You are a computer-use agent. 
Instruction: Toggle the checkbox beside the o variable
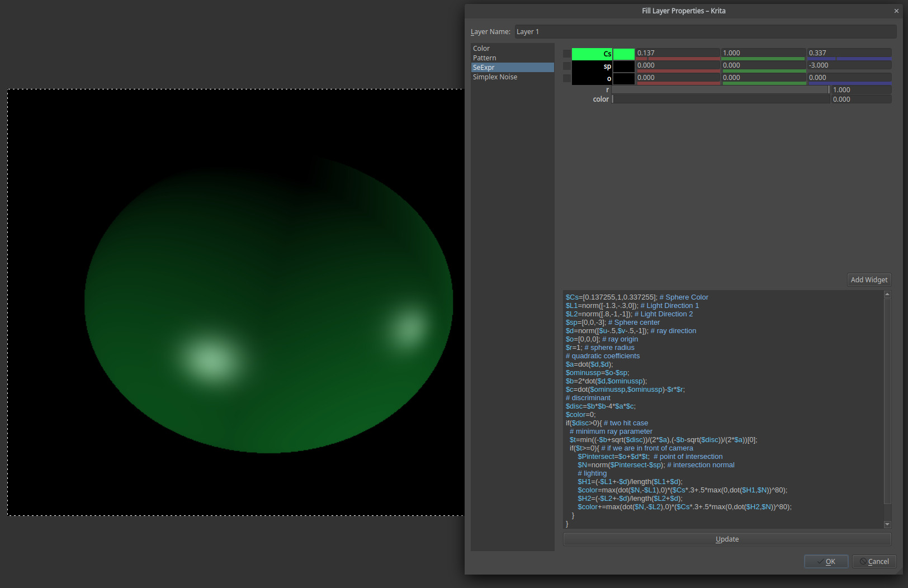click(567, 79)
